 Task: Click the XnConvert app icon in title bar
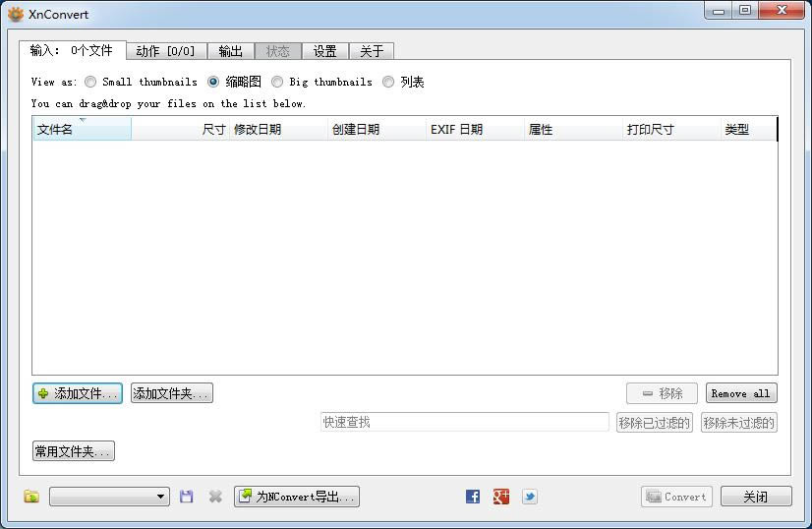point(16,14)
